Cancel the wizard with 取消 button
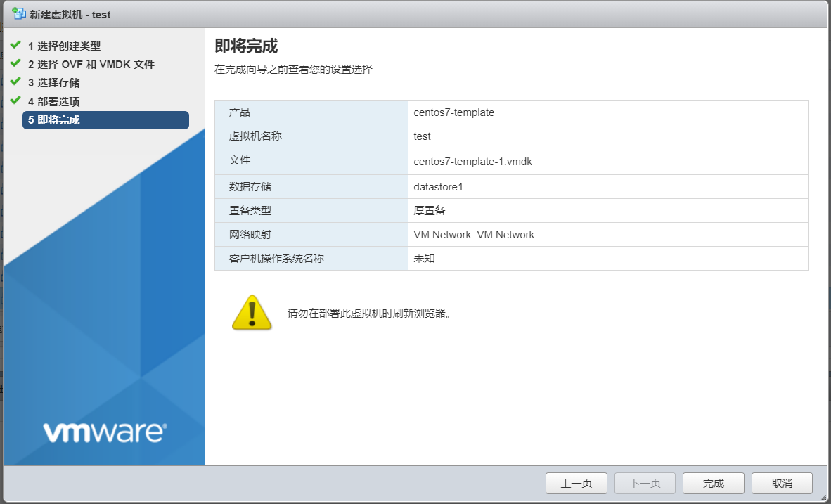831x504 pixels. (782, 483)
